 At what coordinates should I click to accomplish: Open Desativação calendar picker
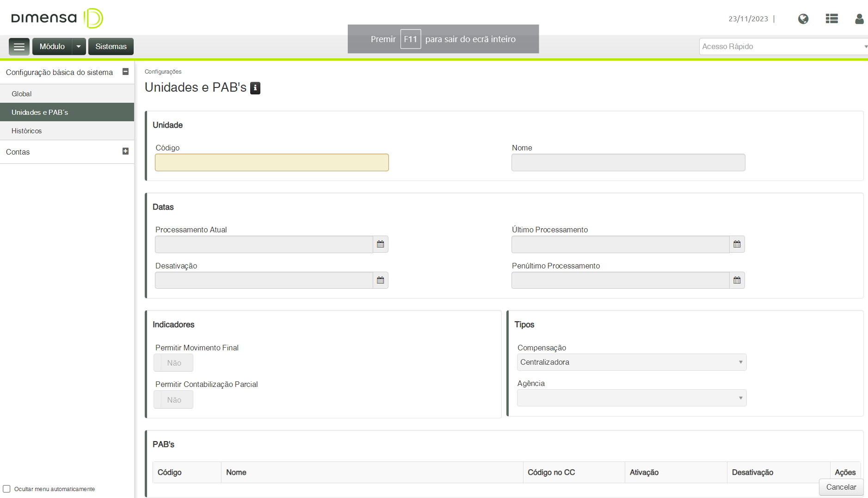click(x=381, y=280)
